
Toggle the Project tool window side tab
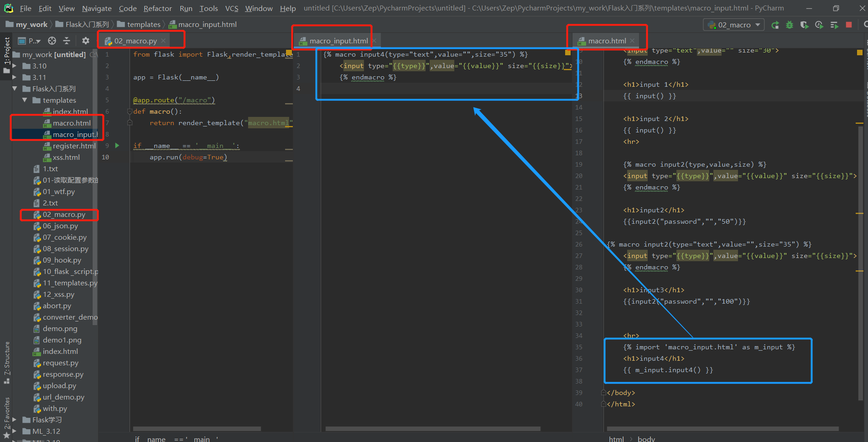(6, 55)
